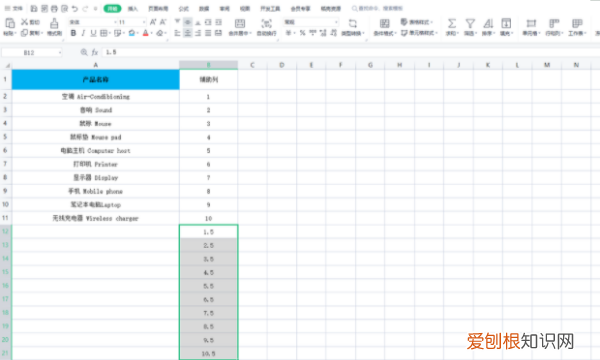This screenshot has height=360, width=600.
Task: Click the Save icon in quick access bar
Action: click(x=34, y=8)
